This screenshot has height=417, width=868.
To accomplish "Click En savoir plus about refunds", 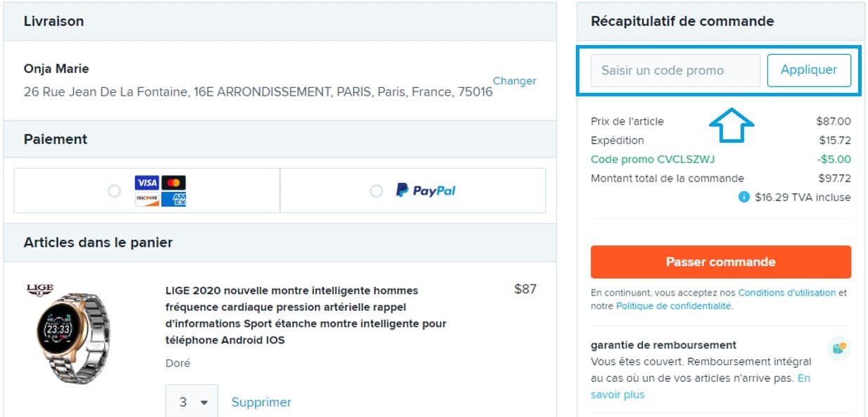I will (x=617, y=394).
